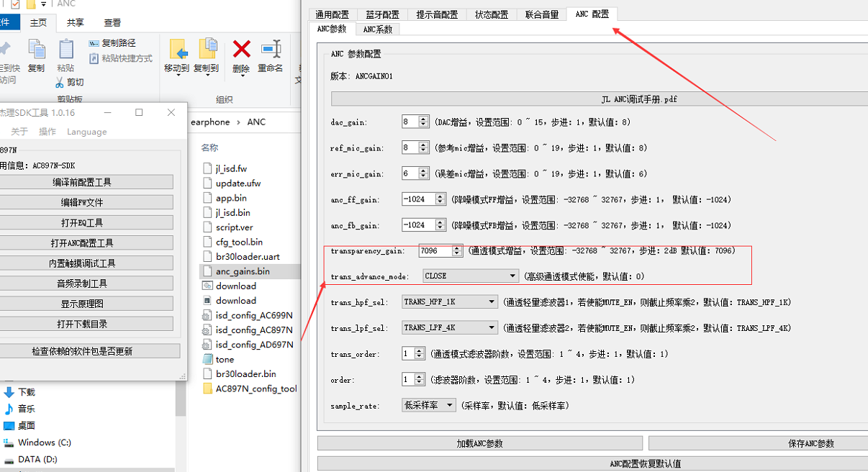Expand the trans_lpf_sel dropdown
This screenshot has height=472, width=868.
(x=450, y=327)
